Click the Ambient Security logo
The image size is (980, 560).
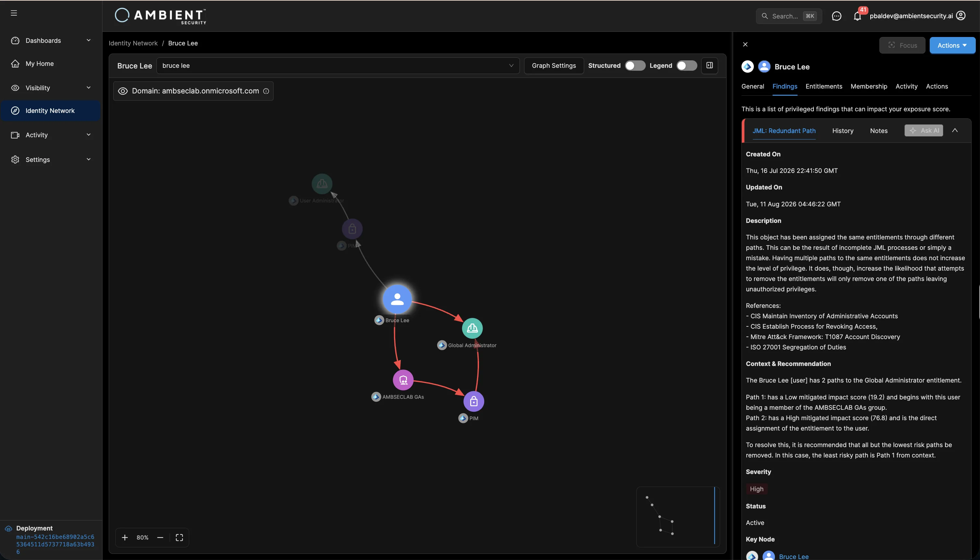(161, 16)
